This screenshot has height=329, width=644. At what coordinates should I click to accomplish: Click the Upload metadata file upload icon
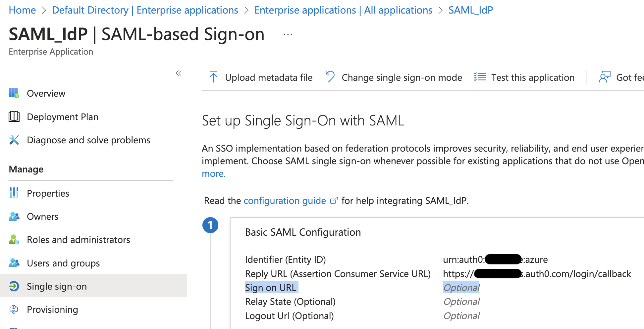coord(214,77)
